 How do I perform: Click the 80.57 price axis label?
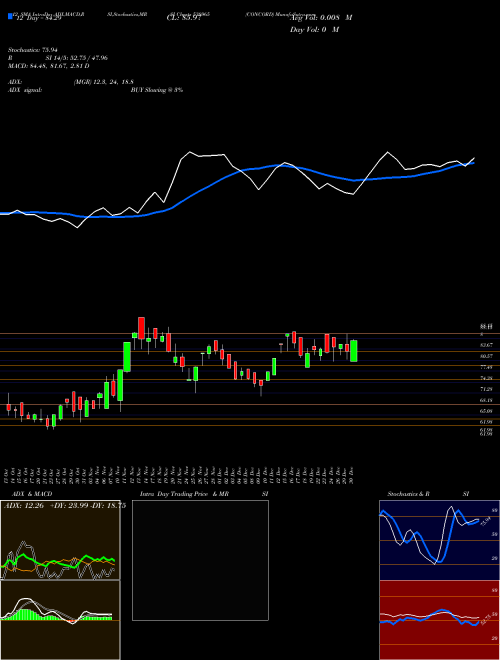[487, 356]
